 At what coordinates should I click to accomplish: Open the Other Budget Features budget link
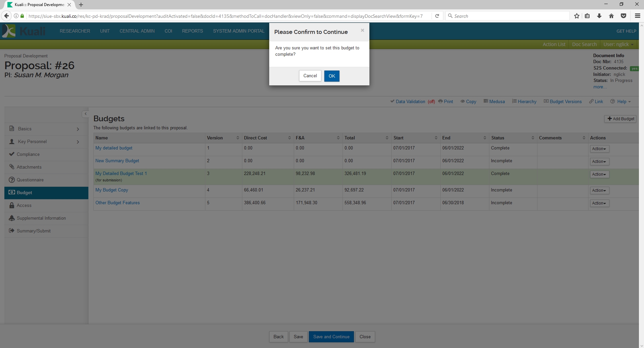coord(117,203)
